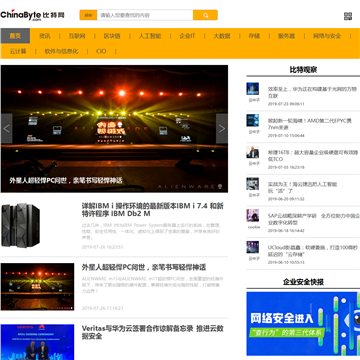Screen dimensions: 360x360
Task: Go to the 首页 home tab
Action: click(x=15, y=36)
